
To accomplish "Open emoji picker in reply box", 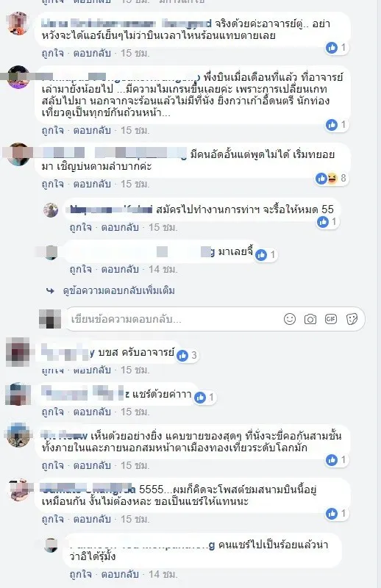I will click(289, 319).
